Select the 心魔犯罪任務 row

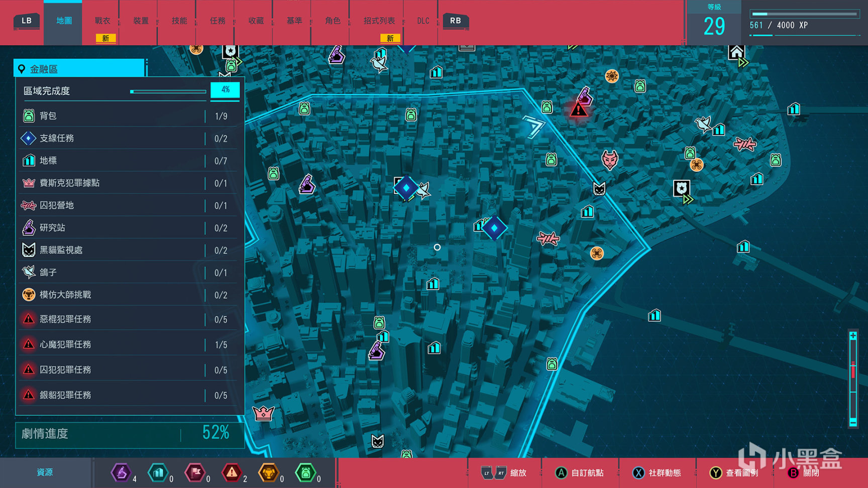tap(130, 344)
